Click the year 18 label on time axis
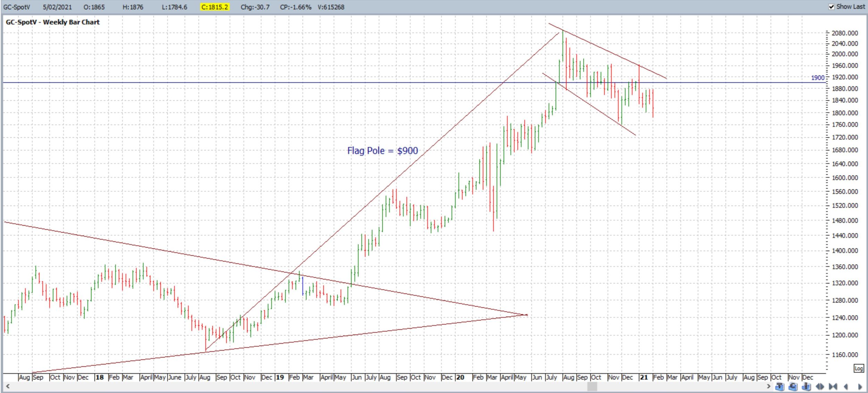 click(x=100, y=377)
